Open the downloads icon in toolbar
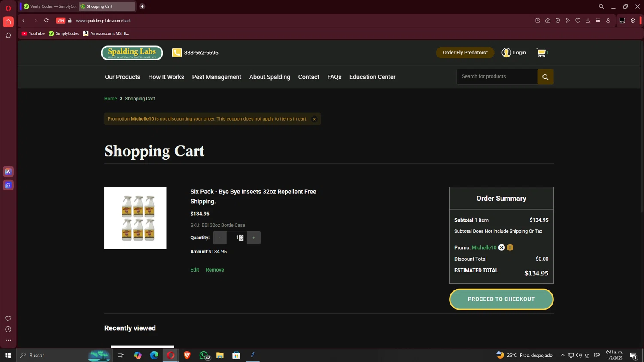Screen dimensions: 644x362 (588, 21)
